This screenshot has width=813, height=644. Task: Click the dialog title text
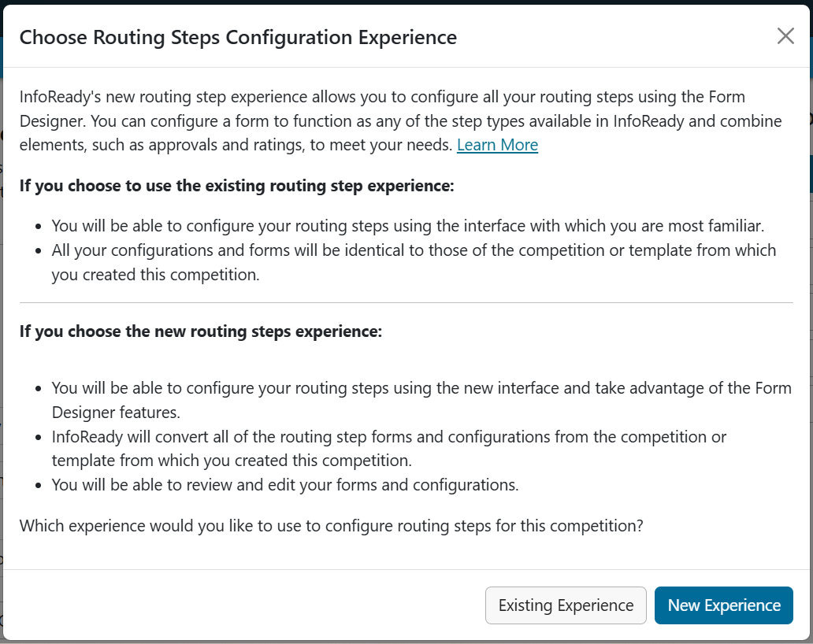pyautogui.click(x=239, y=37)
